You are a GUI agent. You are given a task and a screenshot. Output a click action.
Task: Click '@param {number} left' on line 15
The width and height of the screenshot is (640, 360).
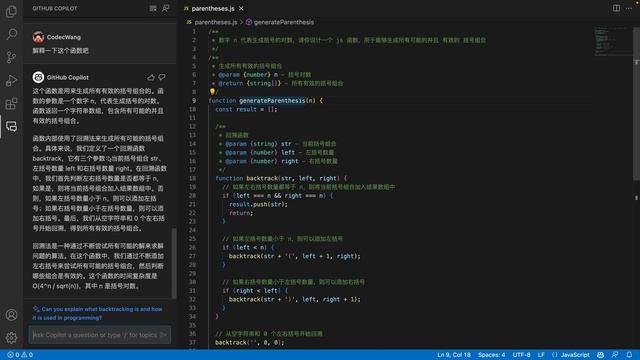click(260, 152)
